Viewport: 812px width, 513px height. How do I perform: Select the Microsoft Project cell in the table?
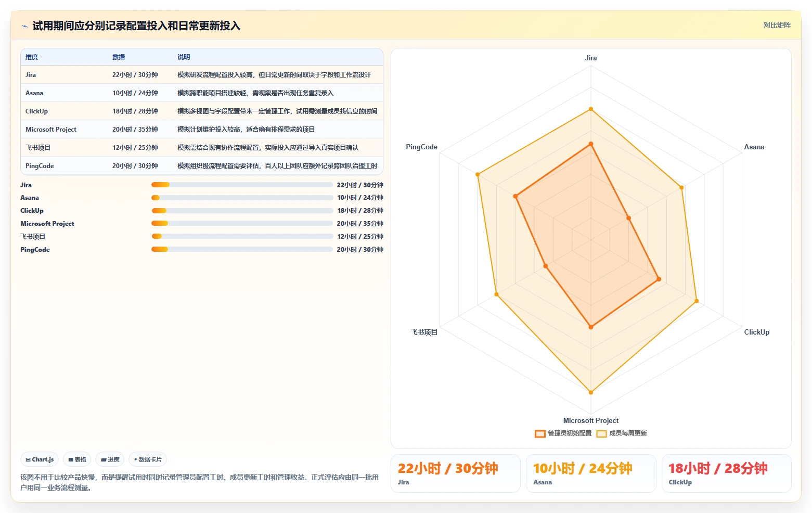point(64,130)
